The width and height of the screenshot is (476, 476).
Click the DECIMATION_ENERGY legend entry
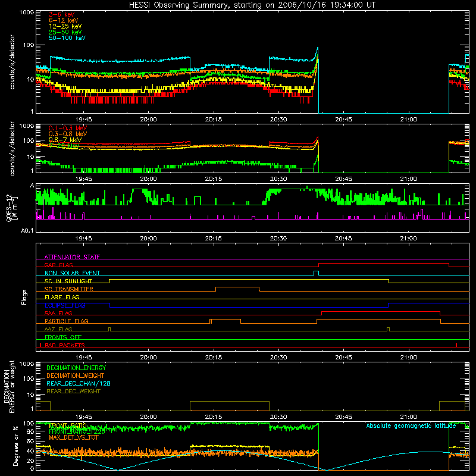76,368
